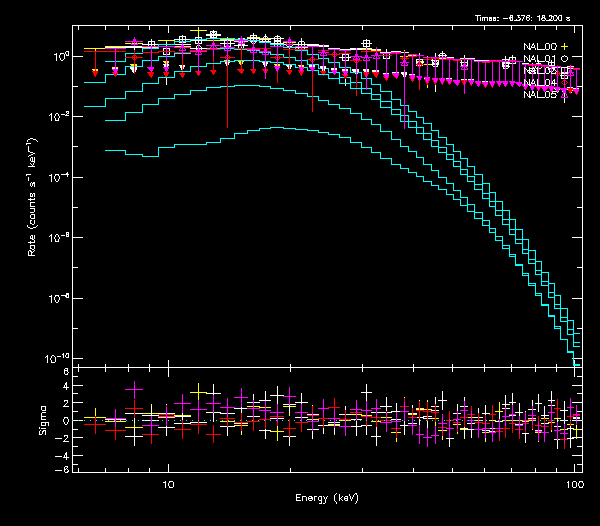Viewport: 600px width, 526px height.
Task: Click the 100 tick label on energy axis
Action: click(x=574, y=484)
